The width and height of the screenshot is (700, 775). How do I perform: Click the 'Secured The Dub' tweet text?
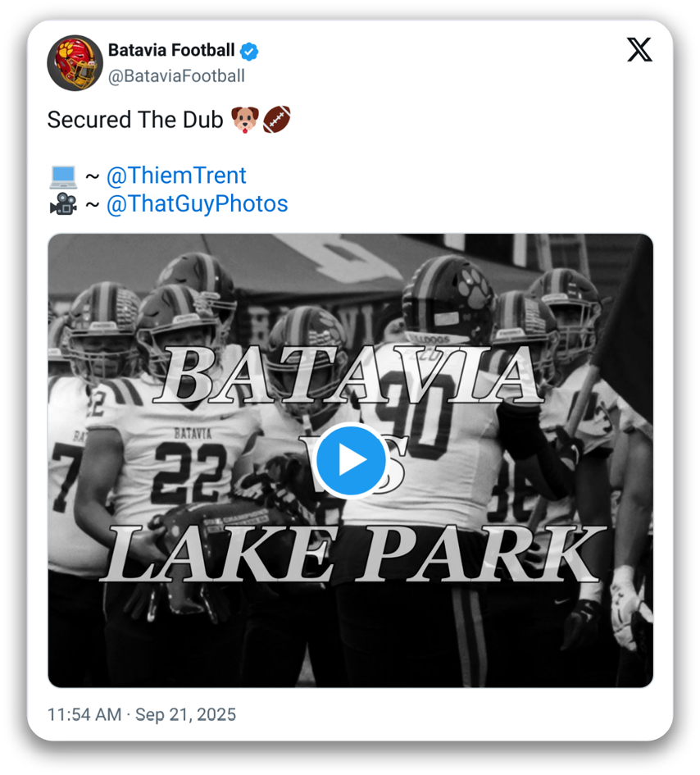[x=135, y=120]
